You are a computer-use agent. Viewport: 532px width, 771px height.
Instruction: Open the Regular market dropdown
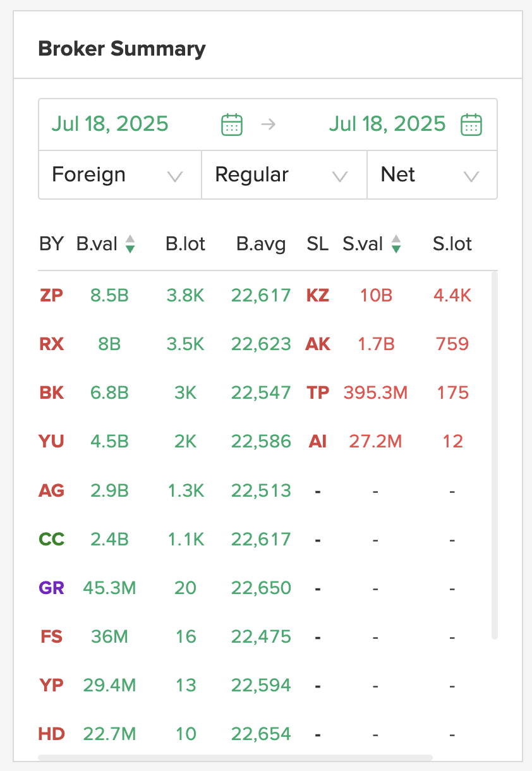click(x=284, y=175)
